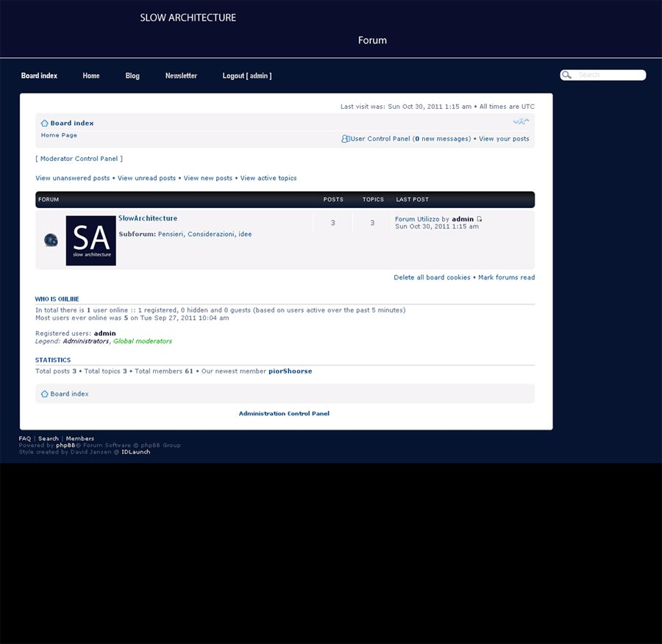The image size is (662, 644).
Task: Open bottom Board index link
Action: coord(69,394)
